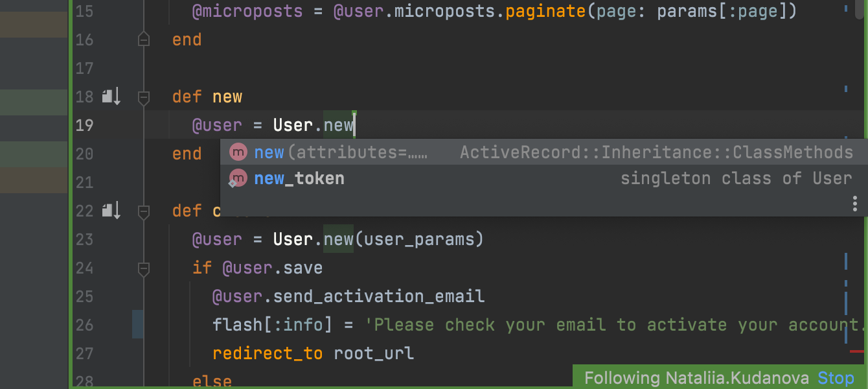Click the override gutter icon on line 22
This screenshot has height=389, width=868.
pyautogui.click(x=111, y=211)
